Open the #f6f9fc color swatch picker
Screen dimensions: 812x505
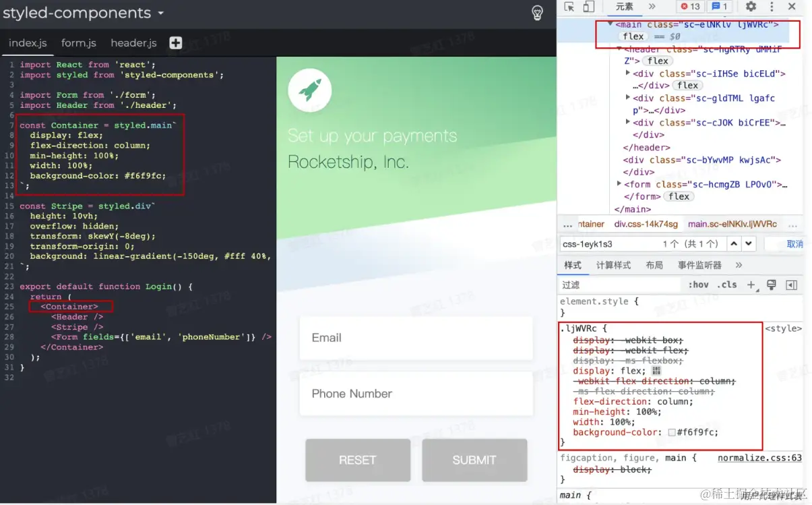(672, 432)
